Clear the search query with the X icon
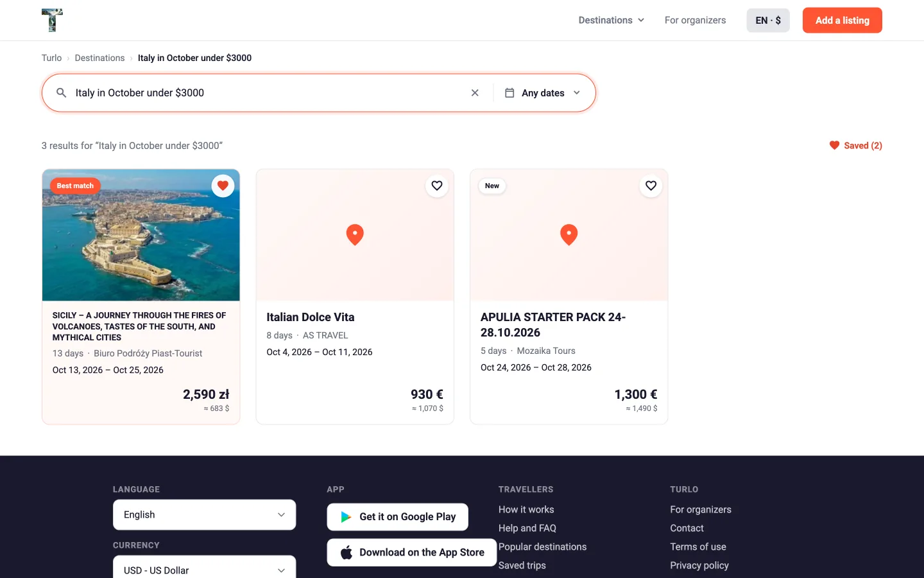Image resolution: width=924 pixels, height=578 pixels. coord(475,92)
